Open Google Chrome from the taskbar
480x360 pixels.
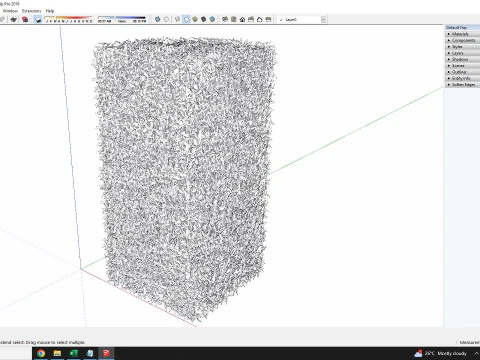[x=41, y=353]
